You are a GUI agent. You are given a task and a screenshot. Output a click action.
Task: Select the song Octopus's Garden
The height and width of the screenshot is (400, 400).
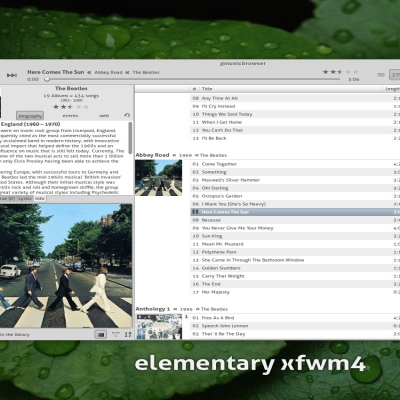click(295, 196)
